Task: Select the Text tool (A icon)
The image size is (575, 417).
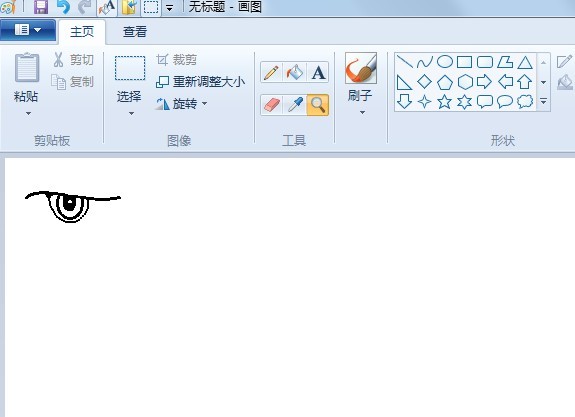Action: click(318, 72)
